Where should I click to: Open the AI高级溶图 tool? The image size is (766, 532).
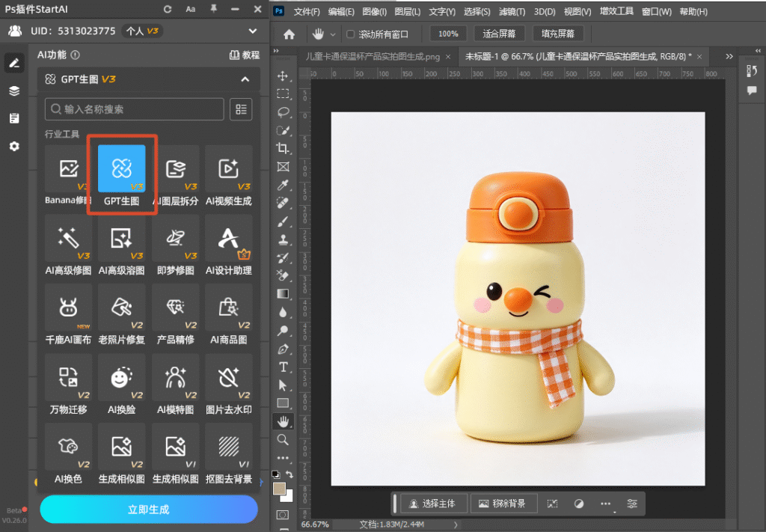122,245
